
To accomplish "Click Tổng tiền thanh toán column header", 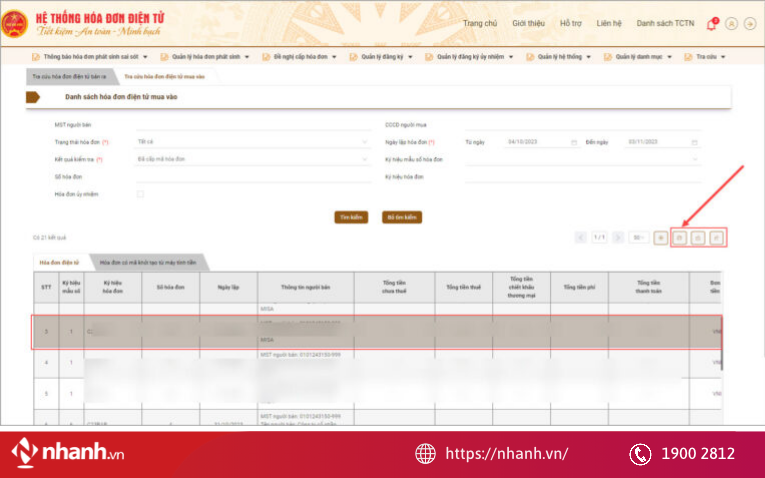I will click(648, 287).
